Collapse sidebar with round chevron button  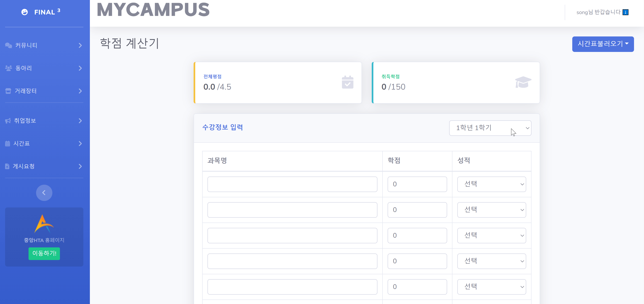click(44, 193)
